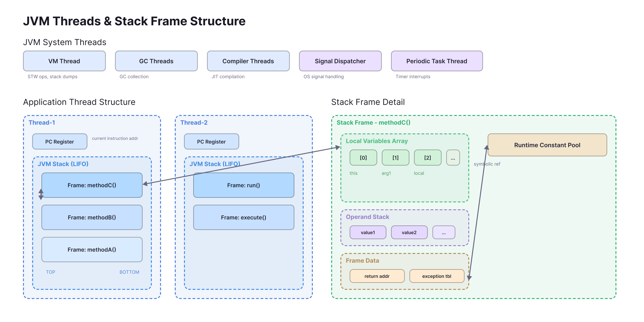The height and width of the screenshot is (322, 644).
Task: Select the return addr box
Action: tap(377, 276)
